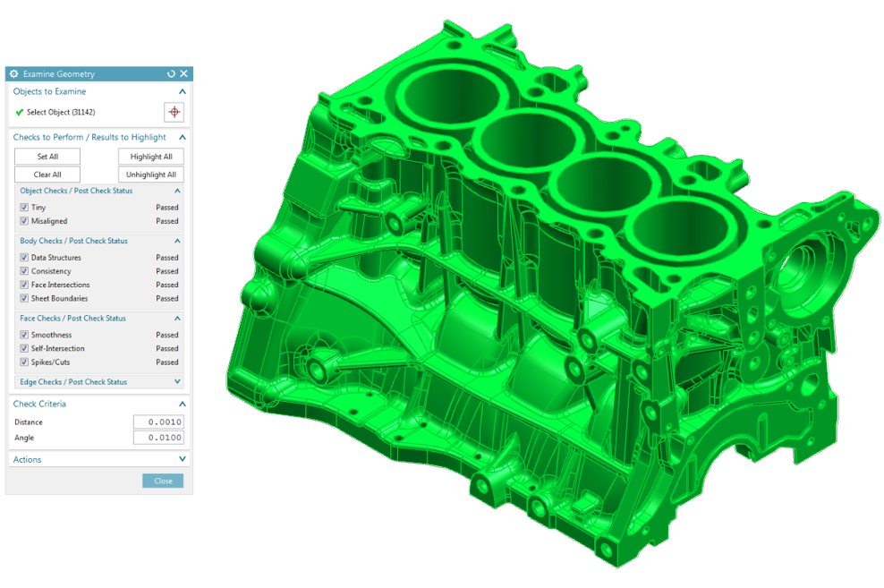The width and height of the screenshot is (884, 588).
Task: Click the Distance value field
Action: [158, 422]
